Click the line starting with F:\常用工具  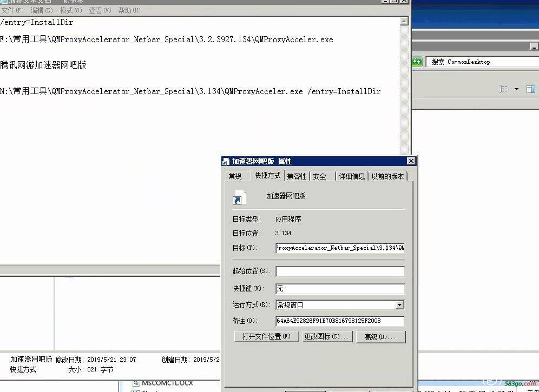point(166,39)
